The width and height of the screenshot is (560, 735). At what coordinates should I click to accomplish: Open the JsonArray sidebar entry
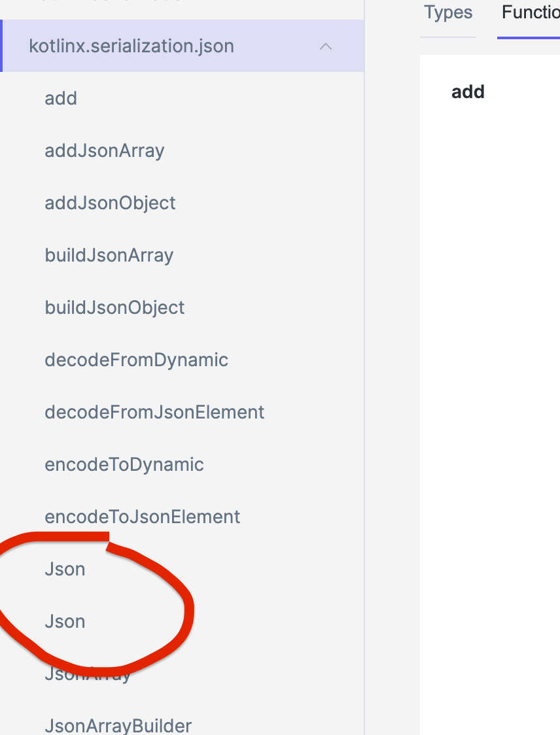88,674
